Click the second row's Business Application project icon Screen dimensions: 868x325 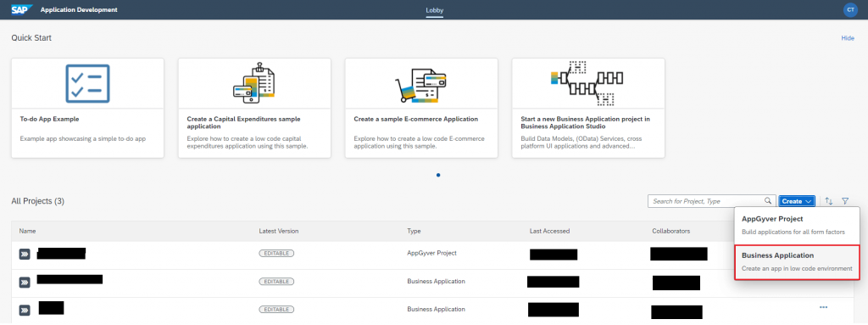pyautogui.click(x=25, y=283)
